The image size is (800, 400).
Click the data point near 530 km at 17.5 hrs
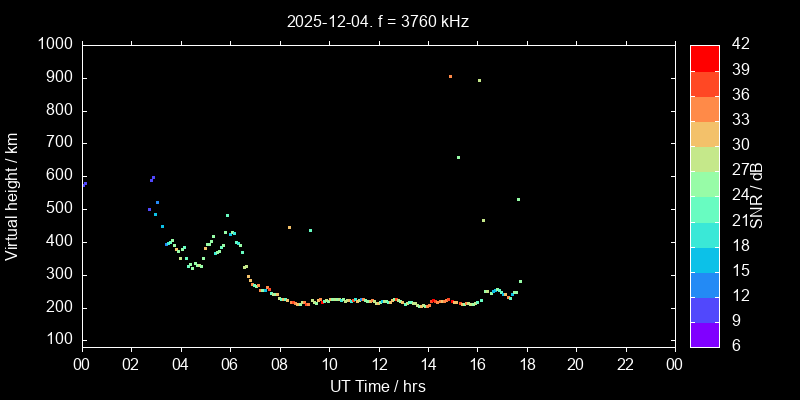pos(518,200)
